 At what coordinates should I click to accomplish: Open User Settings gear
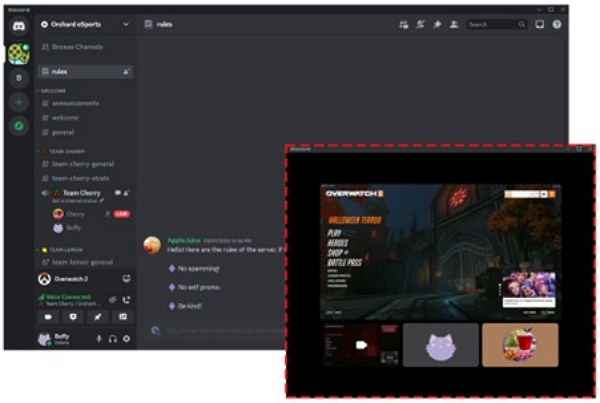(126, 339)
